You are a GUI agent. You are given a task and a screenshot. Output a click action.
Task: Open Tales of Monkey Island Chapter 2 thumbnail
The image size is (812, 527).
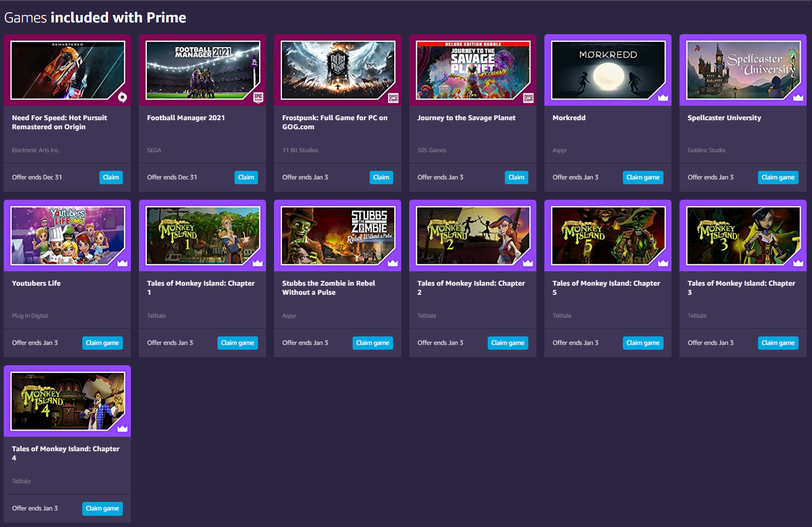pos(473,235)
